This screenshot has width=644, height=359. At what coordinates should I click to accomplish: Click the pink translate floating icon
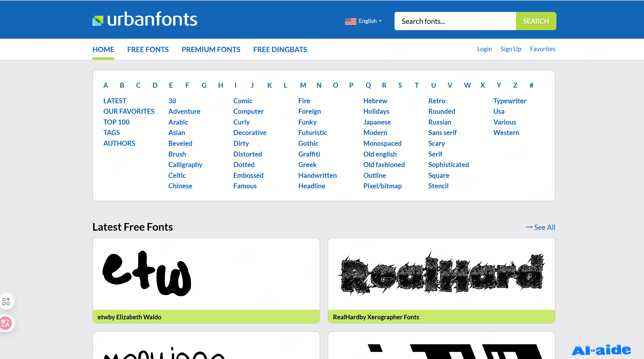point(5,323)
